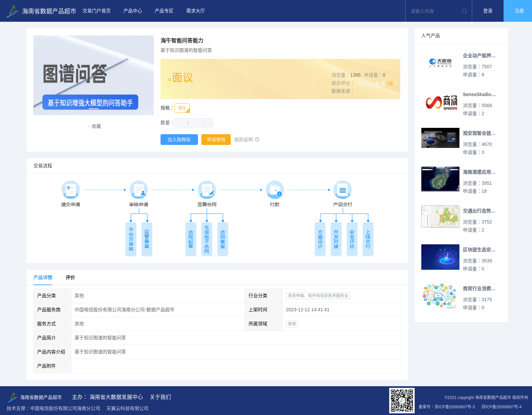Open the 天眼查 product thumbnail

click(440, 62)
